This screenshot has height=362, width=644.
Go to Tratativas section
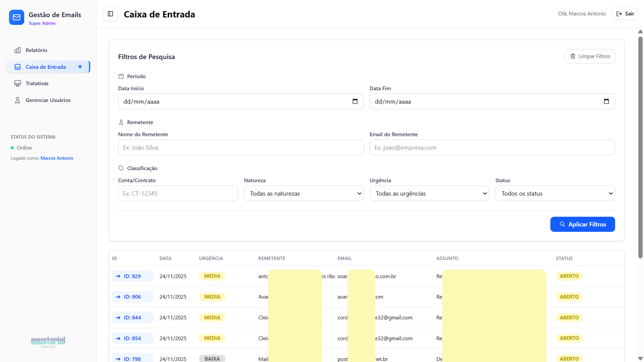click(x=48, y=83)
